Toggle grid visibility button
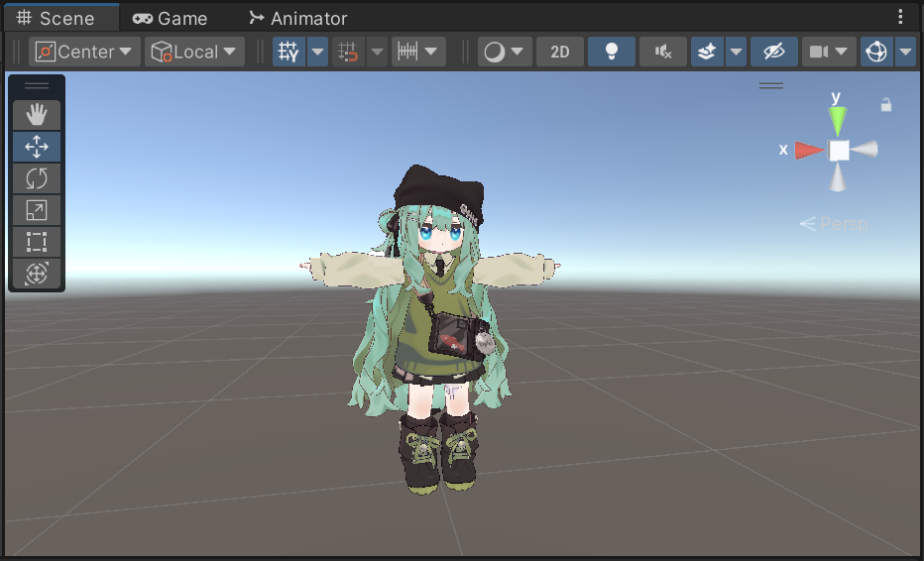This screenshot has width=924, height=561. click(x=289, y=52)
